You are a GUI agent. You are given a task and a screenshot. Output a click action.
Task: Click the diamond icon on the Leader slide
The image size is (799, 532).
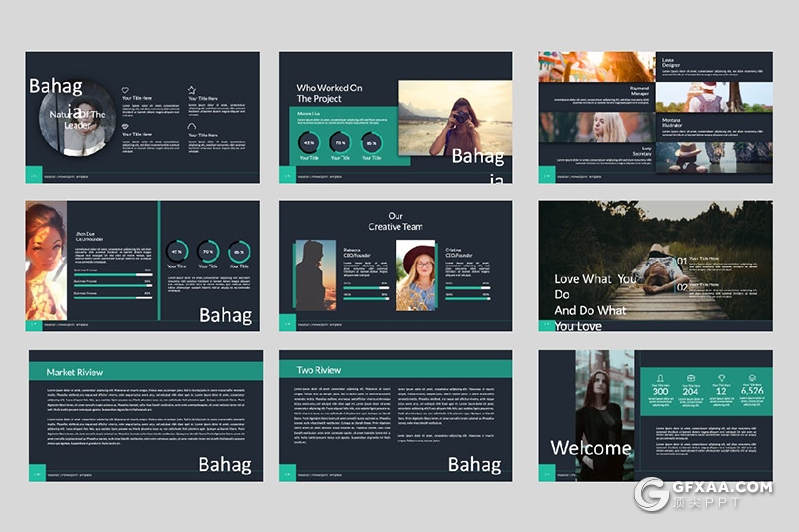pos(126,126)
